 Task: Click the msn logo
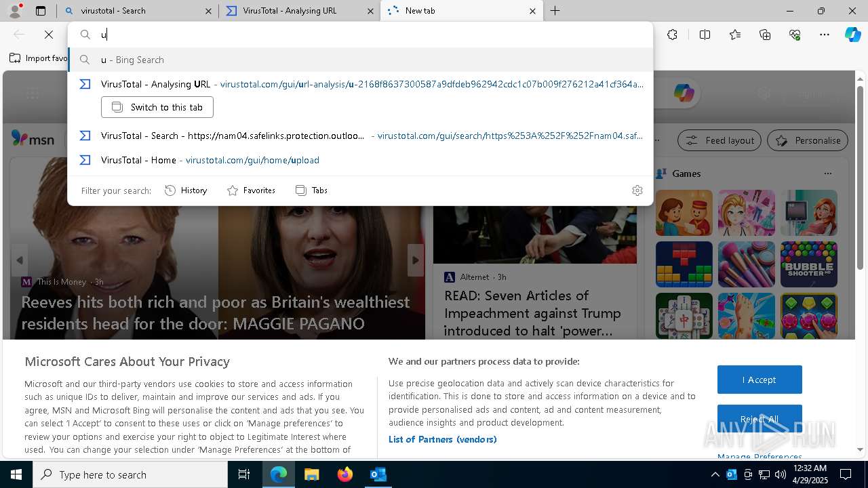(x=33, y=139)
